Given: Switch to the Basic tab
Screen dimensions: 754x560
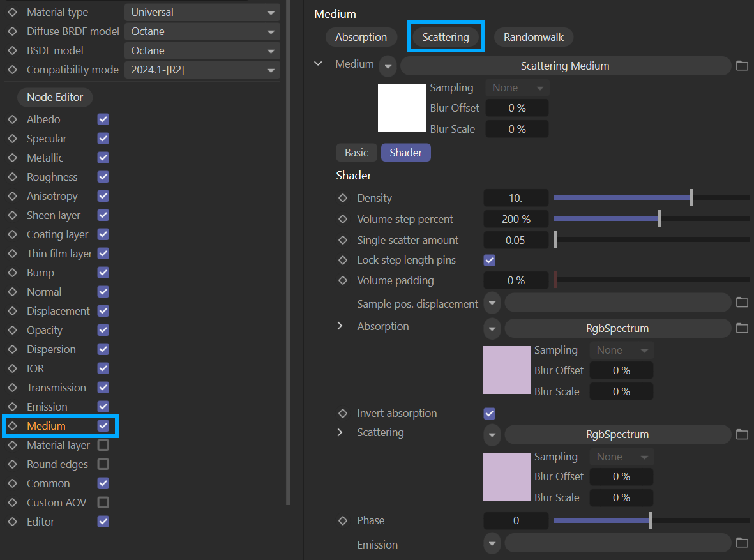Looking at the screenshot, I should (x=356, y=153).
